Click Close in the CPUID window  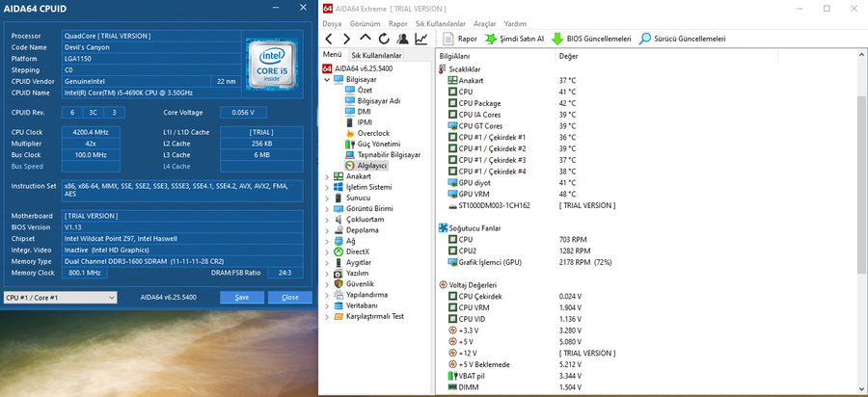coord(290,298)
